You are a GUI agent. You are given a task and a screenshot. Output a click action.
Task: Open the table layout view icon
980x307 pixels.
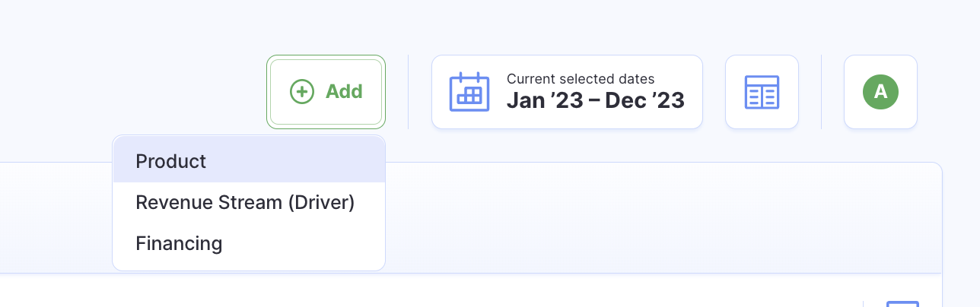coord(762,92)
